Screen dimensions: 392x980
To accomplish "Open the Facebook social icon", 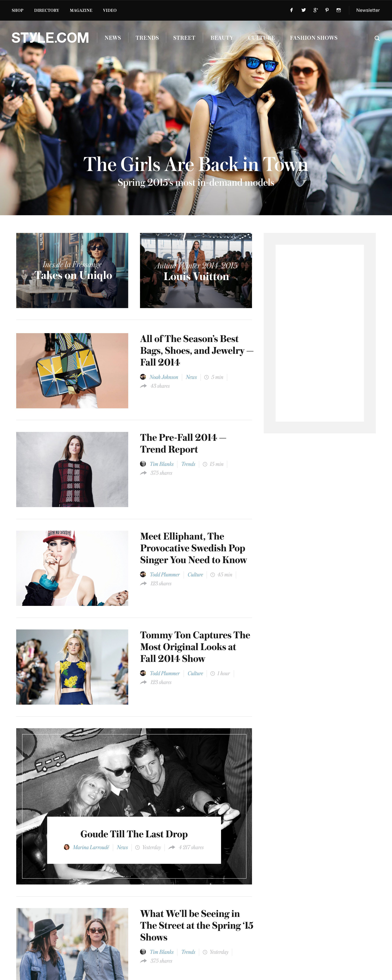I will (291, 10).
